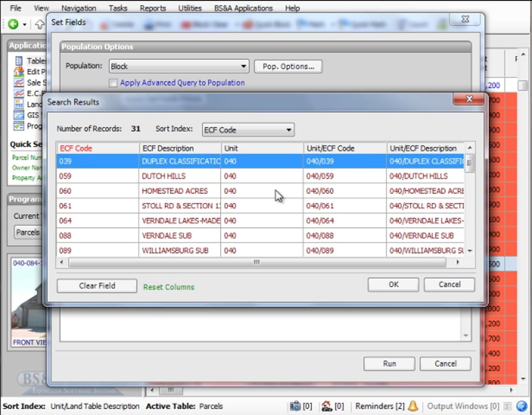Screen dimensions: 532x415
Task: Click the house sketch icon in the status bar
Action: click(327, 406)
